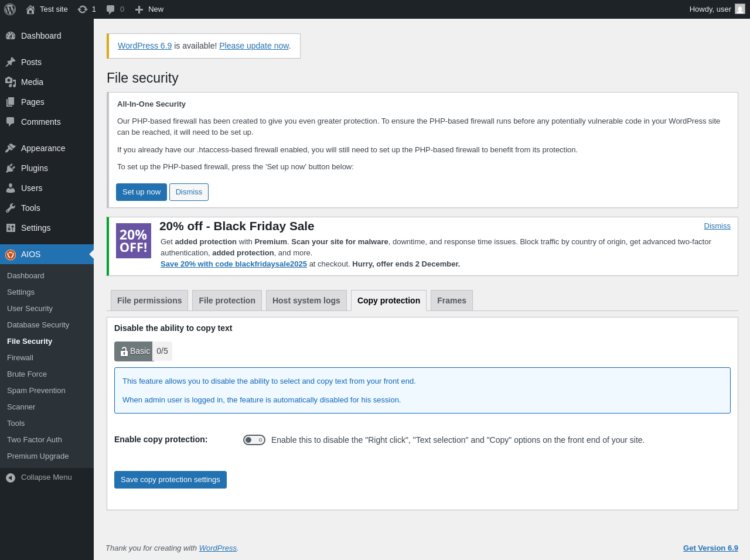Screen dimensions: 750x560
Task: Click the Tools wrench icon
Action: [11, 208]
